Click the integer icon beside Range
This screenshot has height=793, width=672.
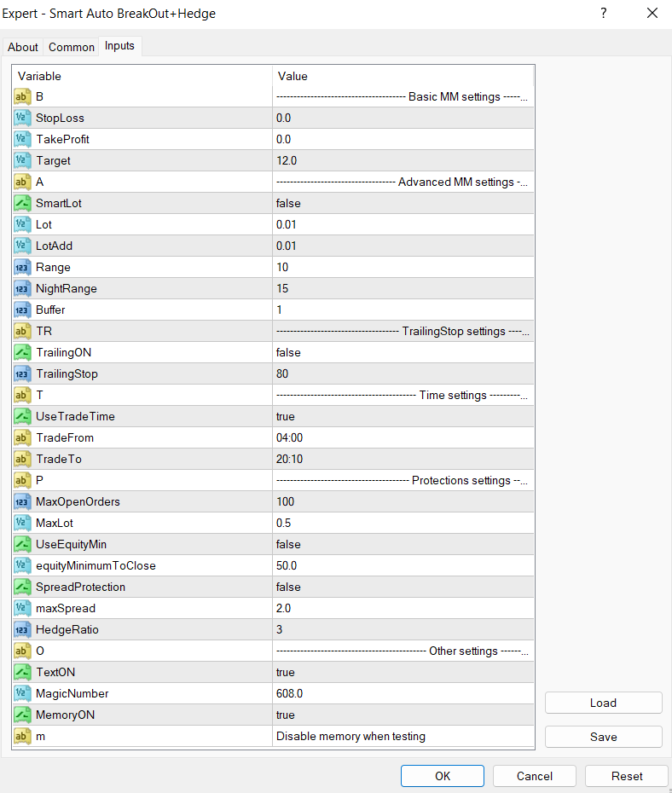click(22, 267)
